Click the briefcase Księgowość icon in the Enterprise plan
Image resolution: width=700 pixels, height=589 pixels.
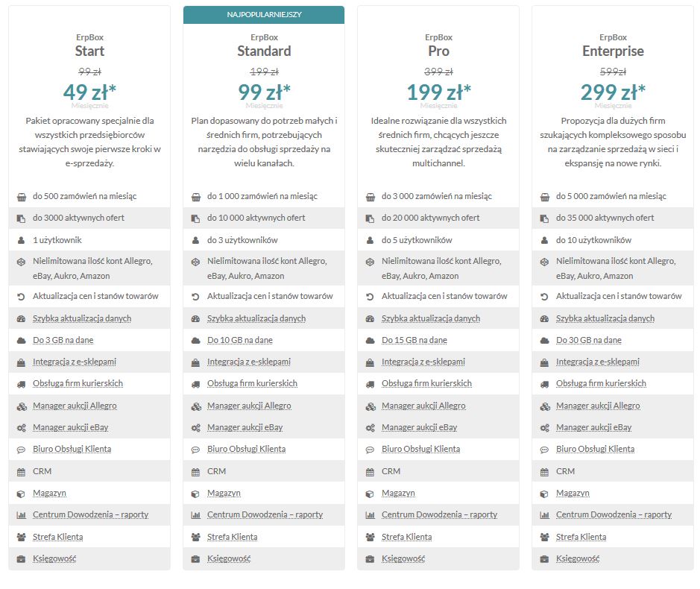pyautogui.click(x=544, y=559)
